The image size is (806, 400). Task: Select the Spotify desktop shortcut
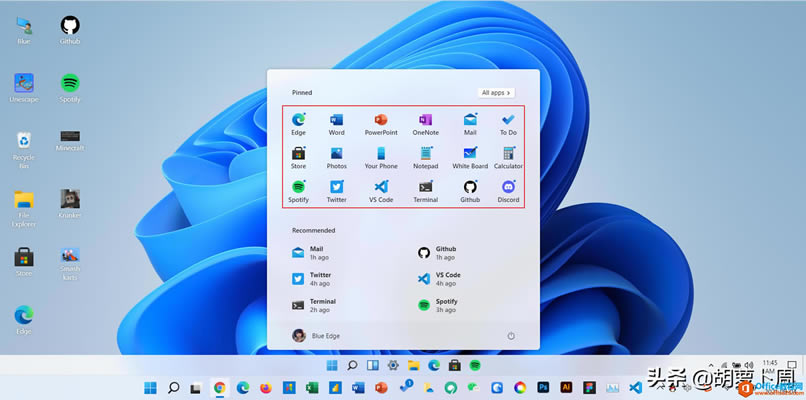(70, 88)
